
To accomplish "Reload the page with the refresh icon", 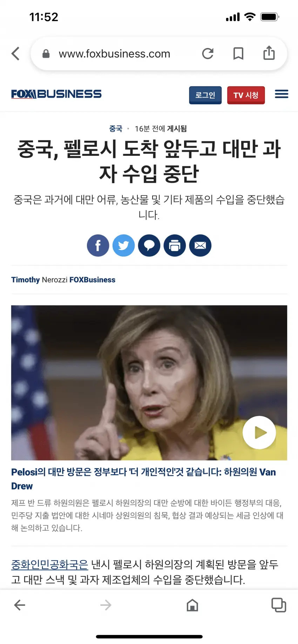I will pyautogui.click(x=208, y=54).
